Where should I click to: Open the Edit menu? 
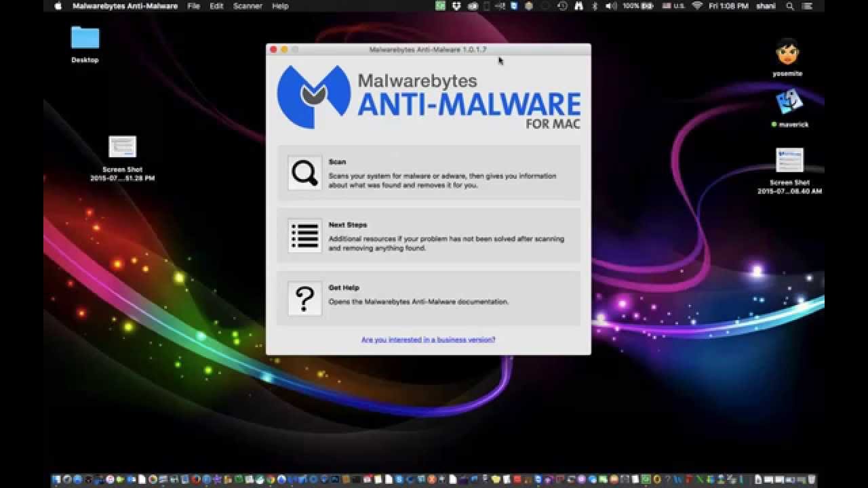(216, 6)
